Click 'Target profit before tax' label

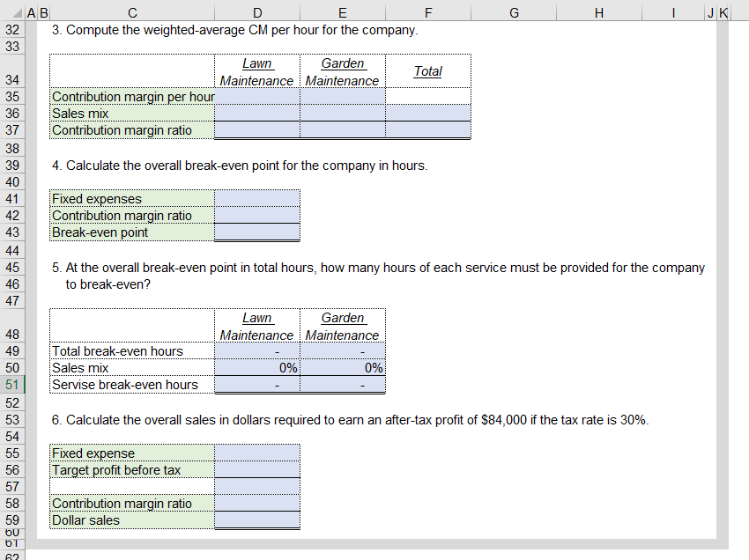116,470
